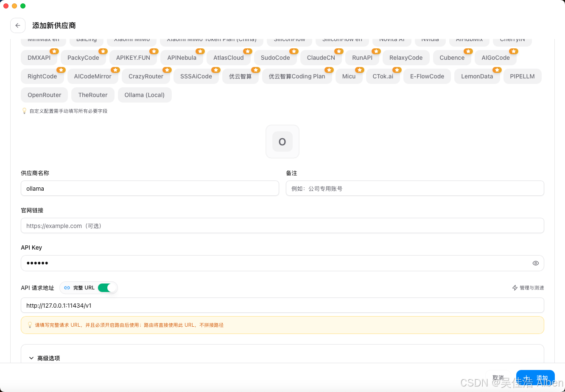
Task: Select the Cubence preset
Action: click(452, 58)
